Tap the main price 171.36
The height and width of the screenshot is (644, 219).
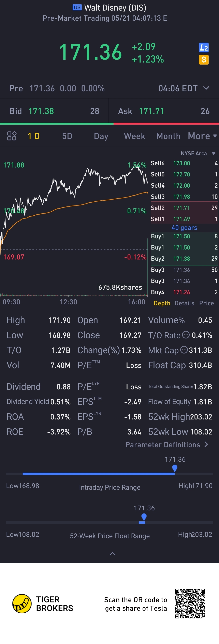[90, 52]
